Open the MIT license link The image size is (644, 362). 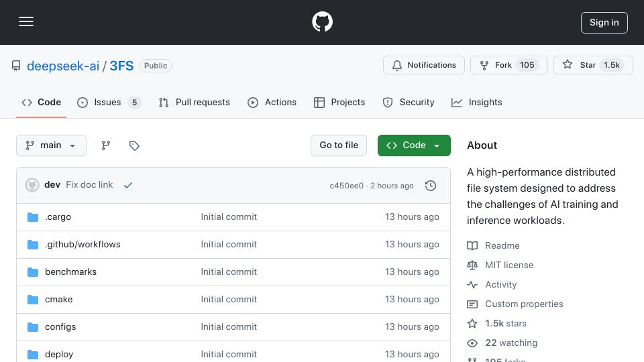coord(509,265)
